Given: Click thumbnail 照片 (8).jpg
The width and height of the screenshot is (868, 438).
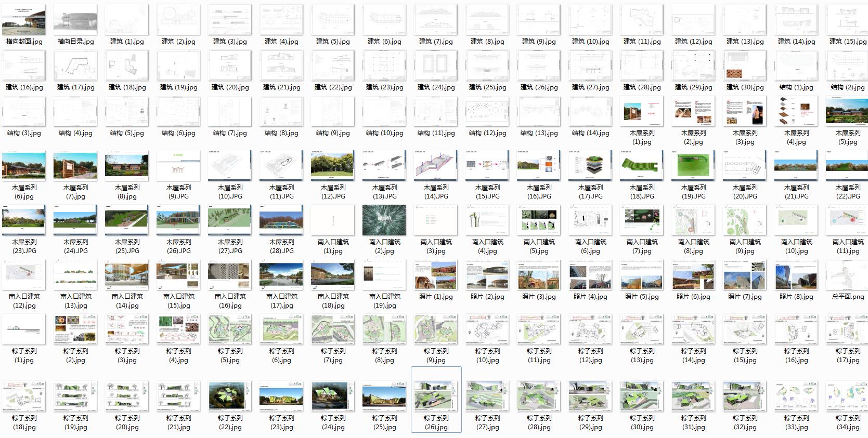Looking at the screenshot, I should click(x=796, y=275).
